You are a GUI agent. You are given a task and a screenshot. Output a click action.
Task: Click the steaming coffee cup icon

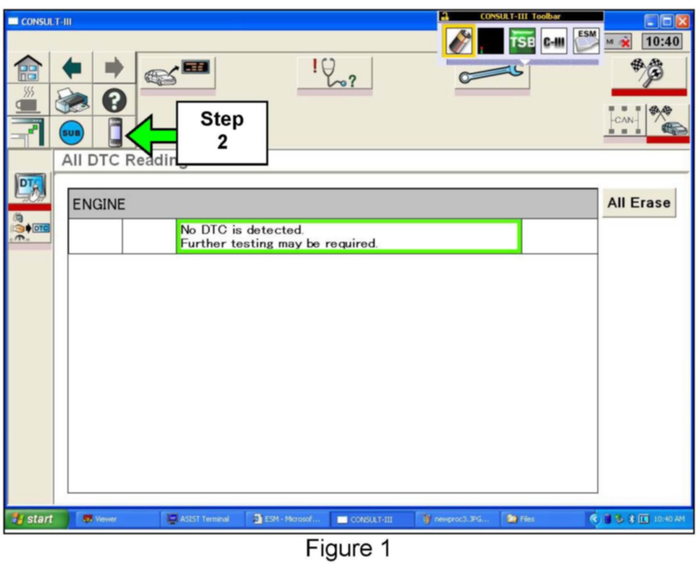coord(28,100)
